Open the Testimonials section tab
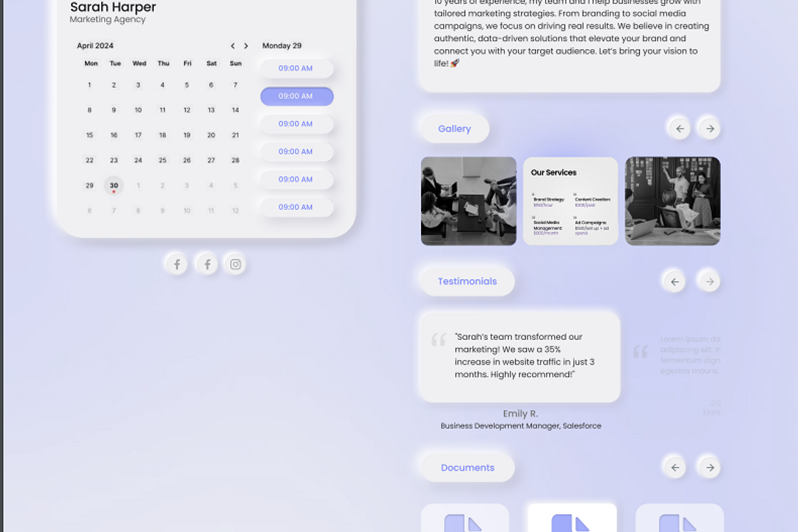The image size is (798, 532). [x=467, y=282]
